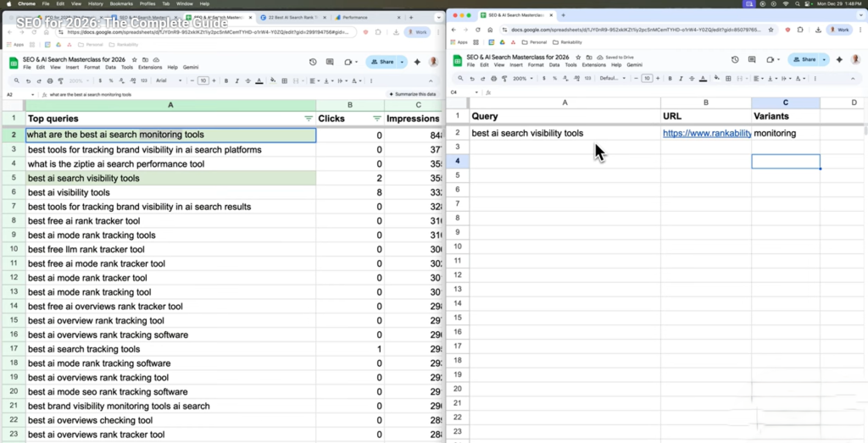Screen dimensions: 868x443
Task: Click the paint format icon in right window
Action: pos(504,78)
